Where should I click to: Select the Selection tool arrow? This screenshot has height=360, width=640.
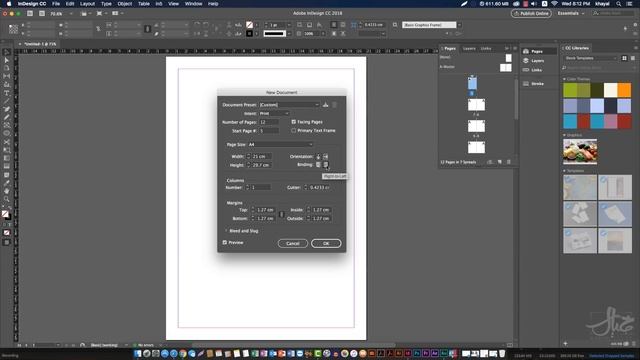click(7, 52)
